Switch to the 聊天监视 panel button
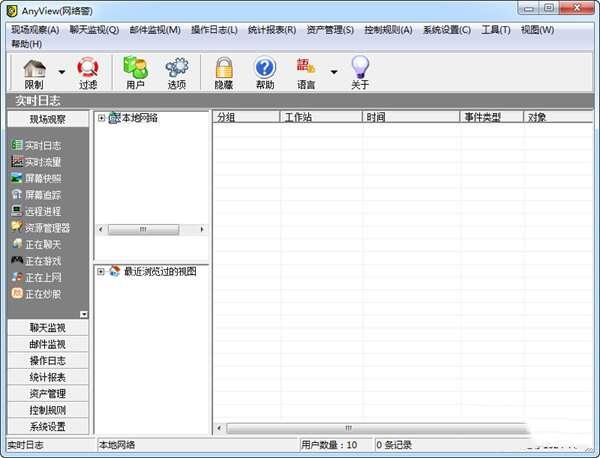This screenshot has width=600, height=458. point(47,327)
